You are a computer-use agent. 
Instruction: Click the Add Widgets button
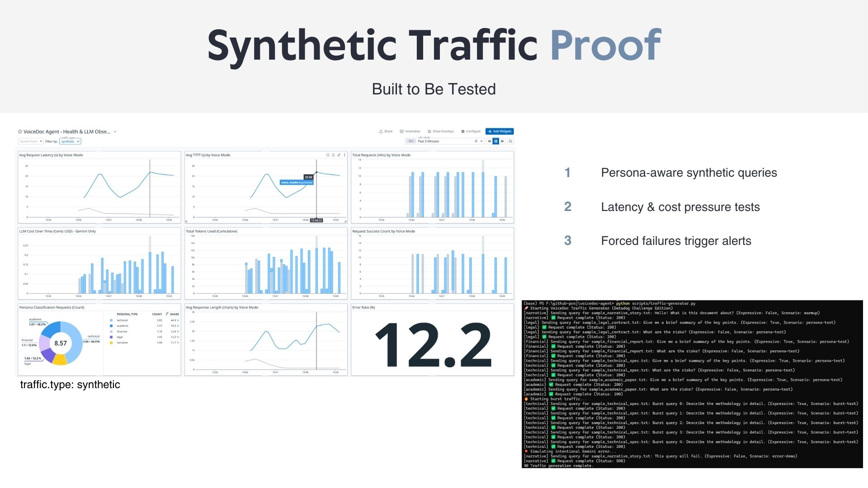500,131
